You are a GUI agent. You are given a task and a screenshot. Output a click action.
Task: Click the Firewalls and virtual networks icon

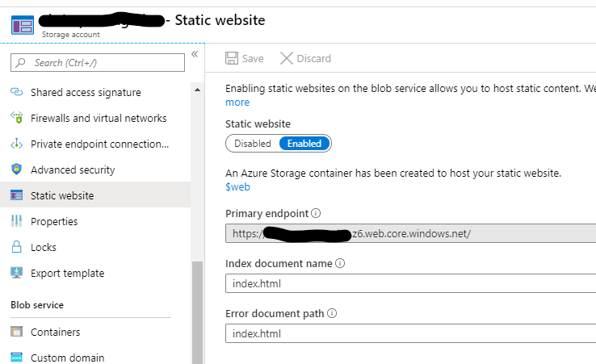[16, 118]
